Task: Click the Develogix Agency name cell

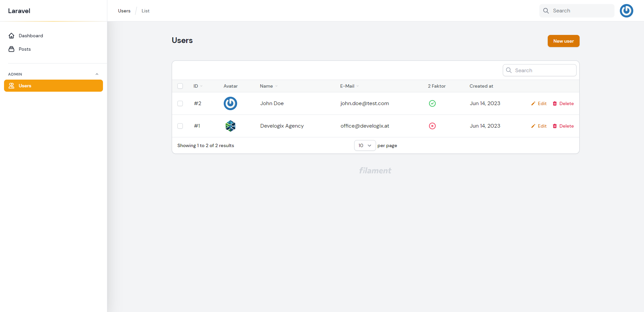Action: [x=282, y=126]
